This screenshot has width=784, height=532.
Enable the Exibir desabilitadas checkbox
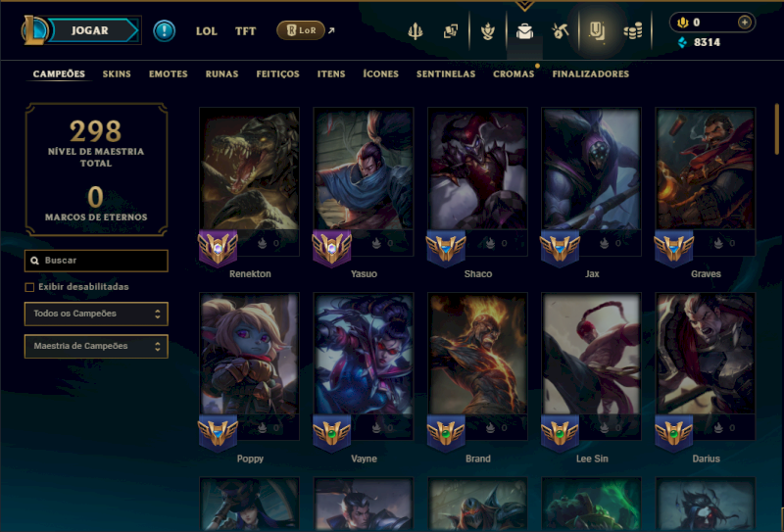coord(29,287)
